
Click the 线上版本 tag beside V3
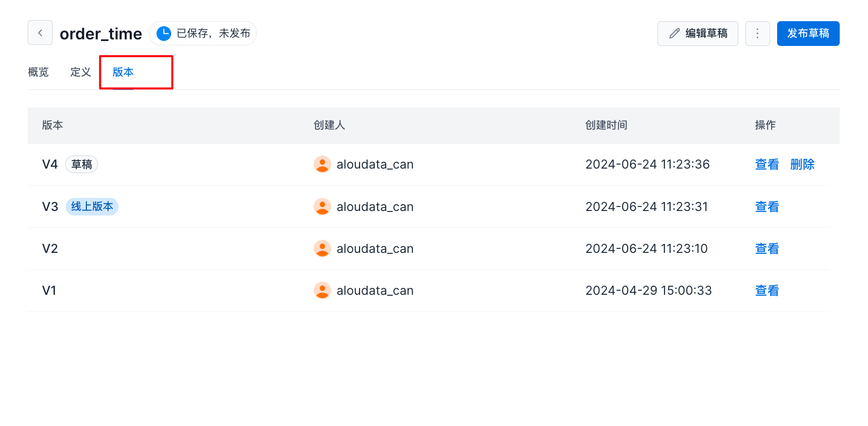point(92,206)
